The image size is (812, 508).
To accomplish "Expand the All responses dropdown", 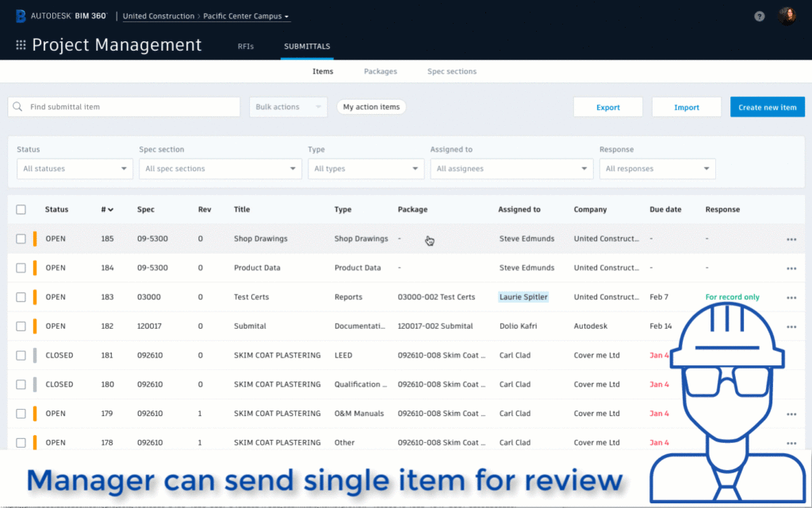I will (x=657, y=169).
